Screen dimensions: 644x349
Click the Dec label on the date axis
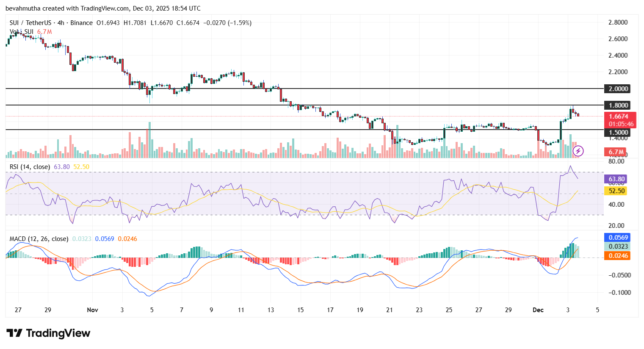[x=538, y=310]
